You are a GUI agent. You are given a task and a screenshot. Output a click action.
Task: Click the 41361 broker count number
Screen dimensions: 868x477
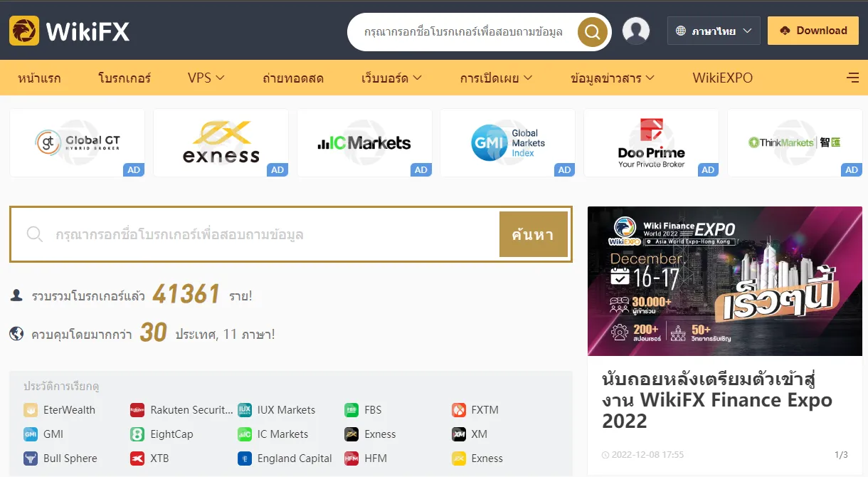[186, 293]
